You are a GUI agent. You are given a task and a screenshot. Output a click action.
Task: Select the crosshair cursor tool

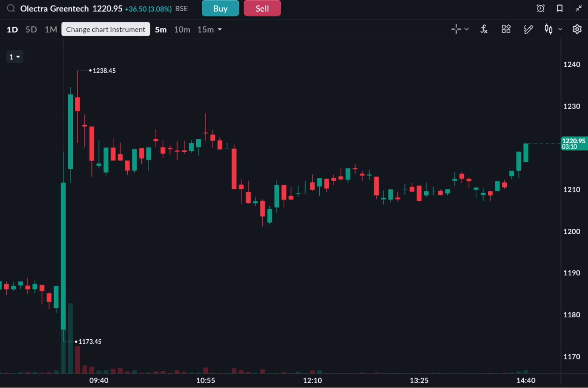(456, 29)
